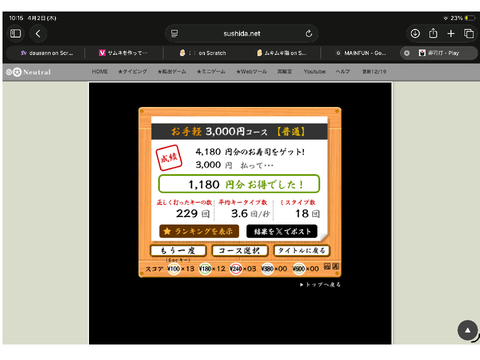Switch to the ムキムキ猫 on S... tab

pyautogui.click(x=281, y=53)
